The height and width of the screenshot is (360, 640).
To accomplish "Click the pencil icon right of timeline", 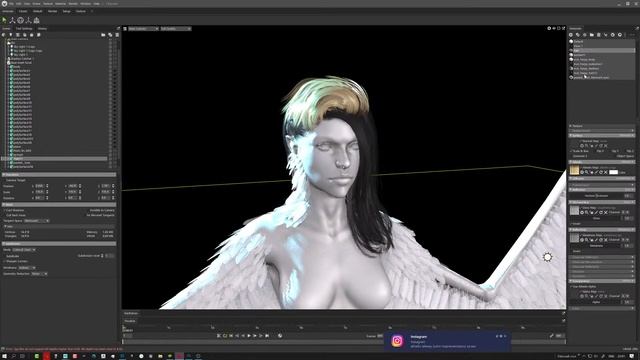I will click(x=551, y=336).
